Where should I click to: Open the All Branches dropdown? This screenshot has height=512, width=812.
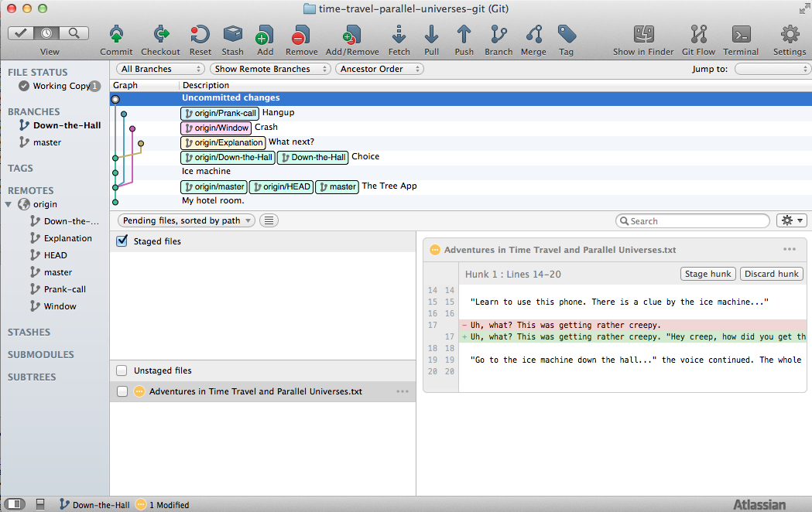tap(160, 69)
